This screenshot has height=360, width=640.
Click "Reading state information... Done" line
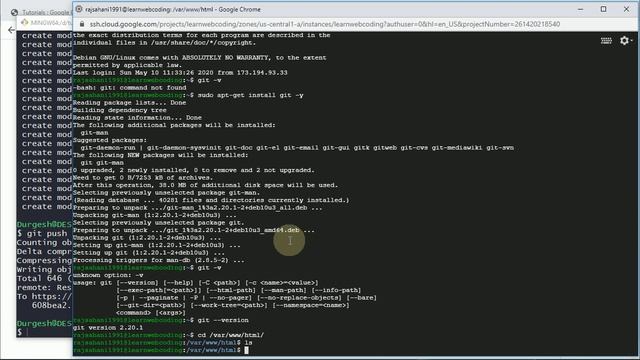pyautogui.click(x=137, y=118)
